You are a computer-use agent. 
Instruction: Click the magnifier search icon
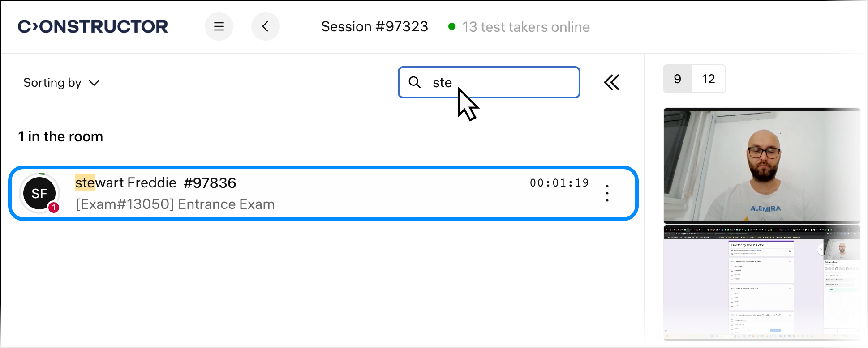[x=415, y=82]
